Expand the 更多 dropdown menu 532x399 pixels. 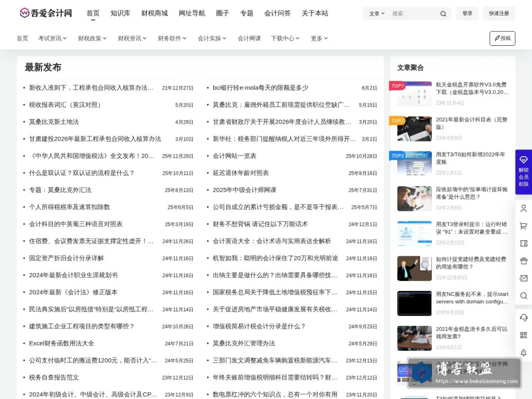(319, 39)
